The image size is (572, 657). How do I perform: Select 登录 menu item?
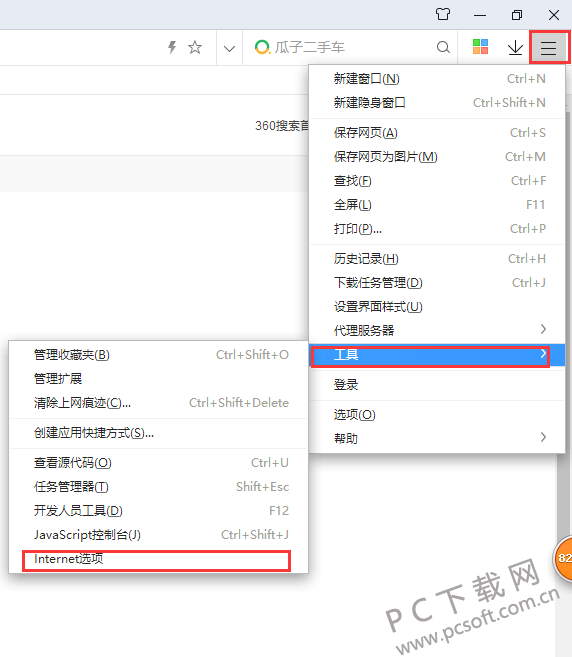pyautogui.click(x=437, y=385)
